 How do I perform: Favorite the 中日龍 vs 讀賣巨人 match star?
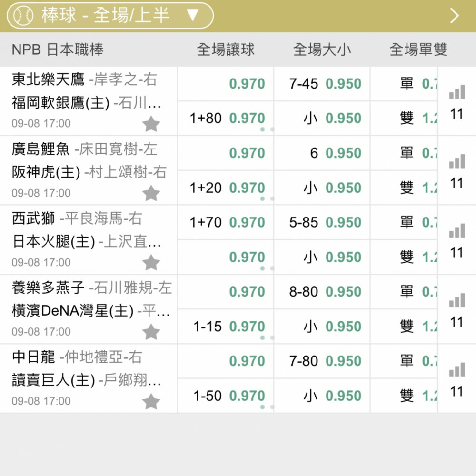pos(151,401)
